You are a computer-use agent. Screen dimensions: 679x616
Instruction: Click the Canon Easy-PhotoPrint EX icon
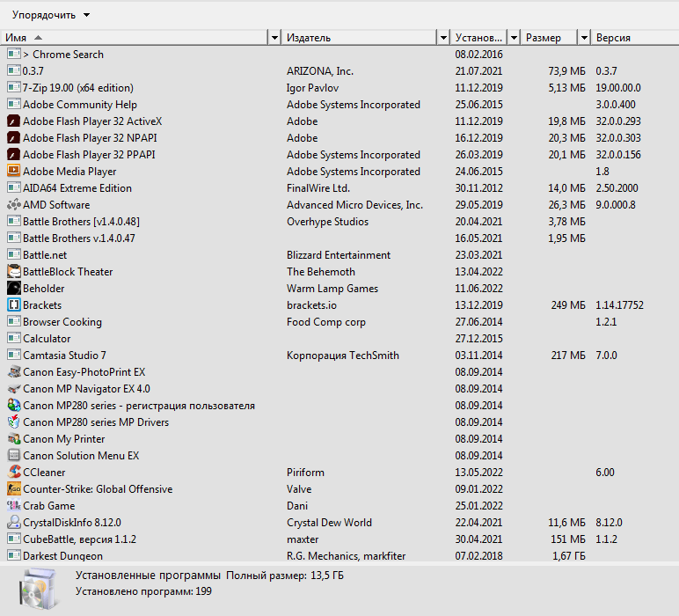[x=14, y=371]
